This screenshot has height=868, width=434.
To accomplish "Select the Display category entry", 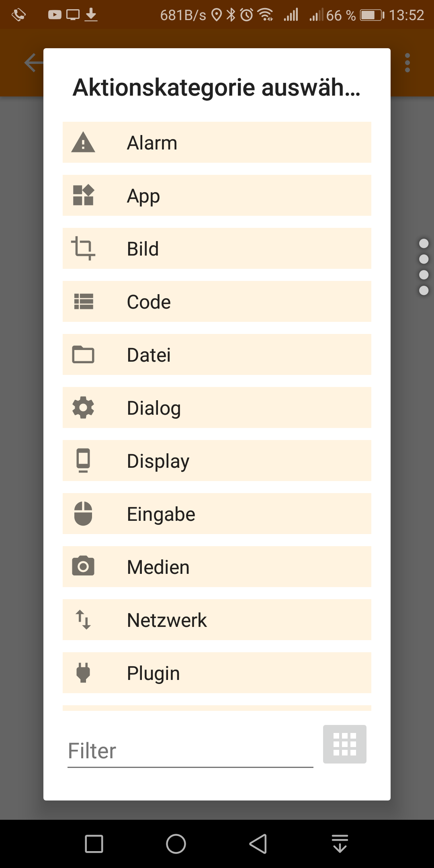I will tap(217, 461).
